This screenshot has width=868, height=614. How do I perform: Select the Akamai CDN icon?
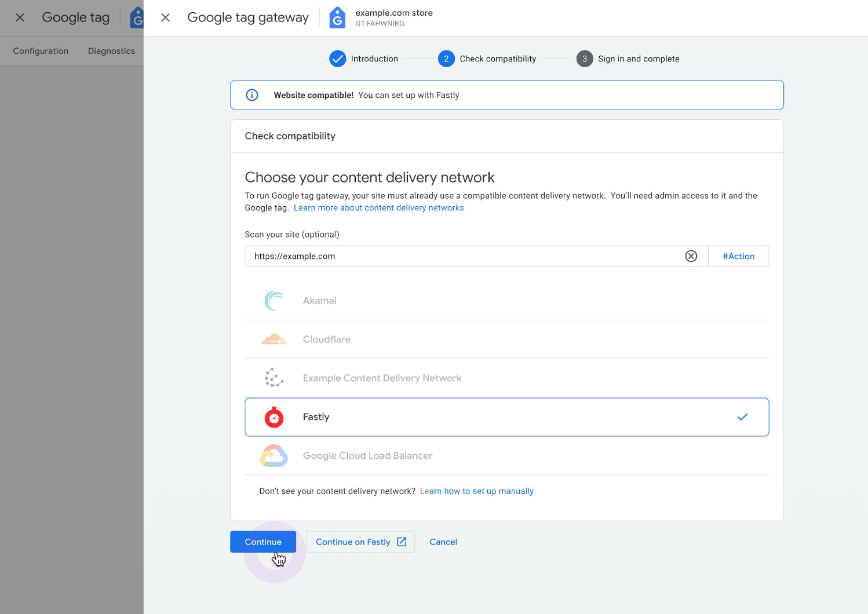tap(273, 300)
